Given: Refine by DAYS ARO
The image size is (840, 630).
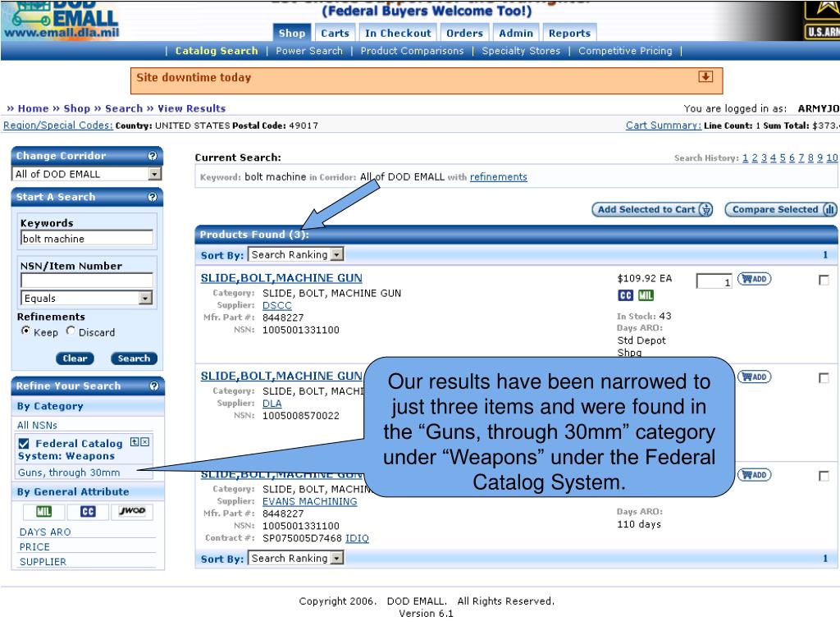Looking at the screenshot, I should 45,532.
